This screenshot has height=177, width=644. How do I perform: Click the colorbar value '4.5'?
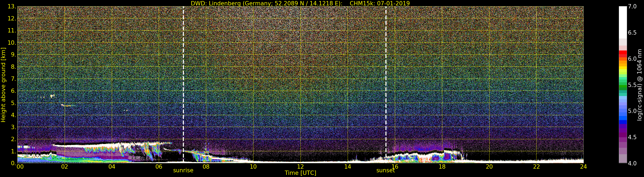632,137
